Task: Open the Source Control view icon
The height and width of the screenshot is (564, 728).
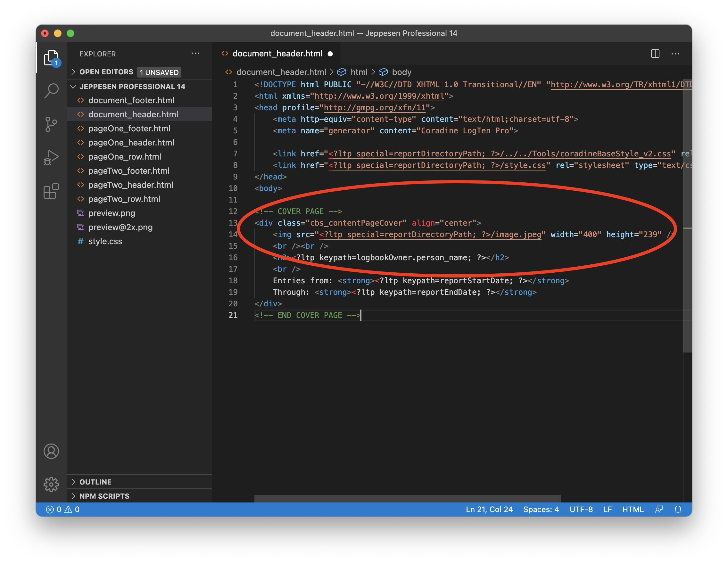Action: point(51,124)
